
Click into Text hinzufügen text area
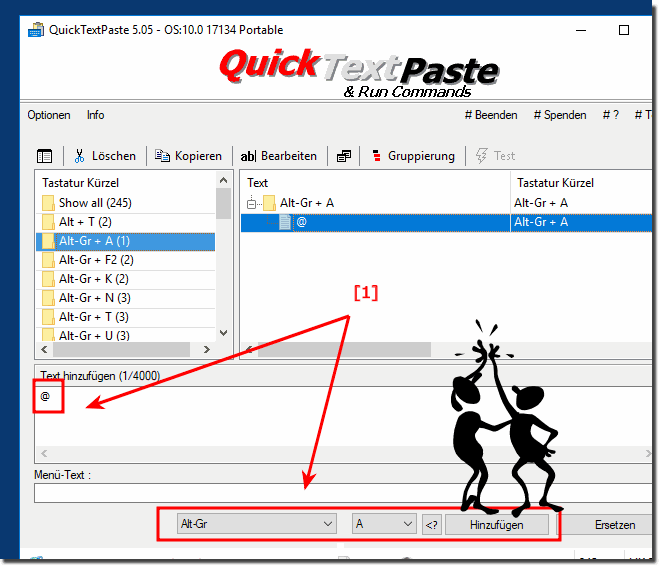(343, 416)
